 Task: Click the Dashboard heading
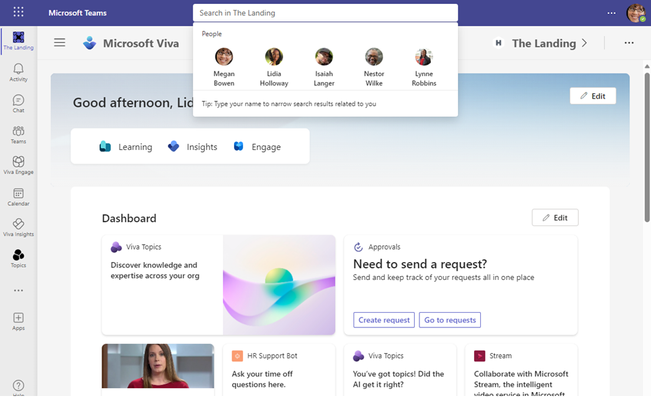click(x=129, y=218)
